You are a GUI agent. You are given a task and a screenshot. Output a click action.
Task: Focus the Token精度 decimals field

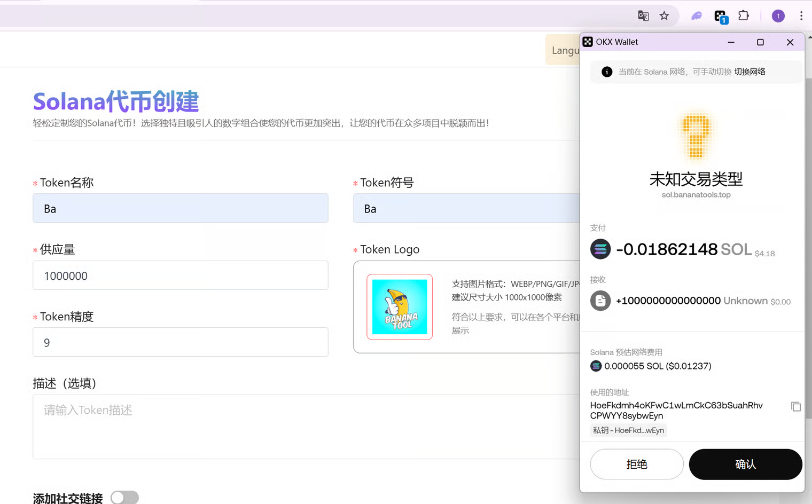[181, 342]
